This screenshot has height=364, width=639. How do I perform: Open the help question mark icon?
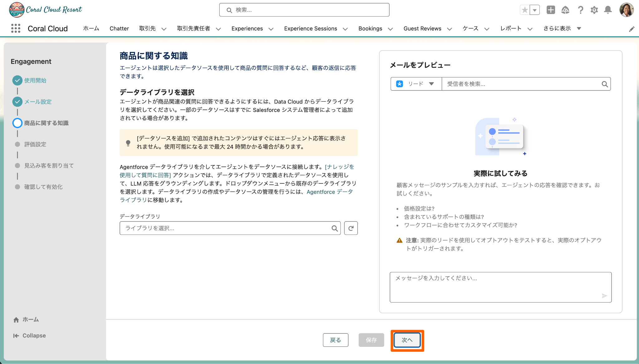point(580,10)
